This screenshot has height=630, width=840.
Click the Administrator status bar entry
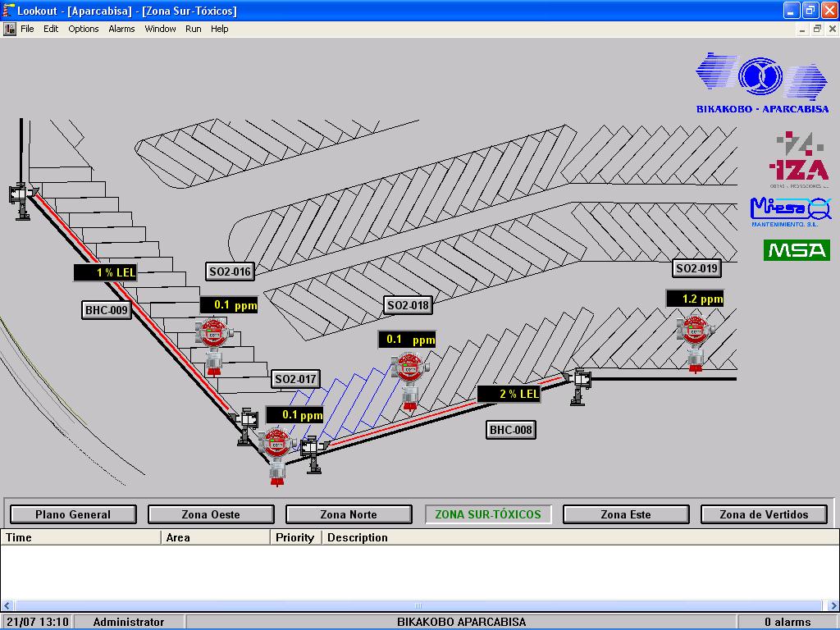[129, 622]
